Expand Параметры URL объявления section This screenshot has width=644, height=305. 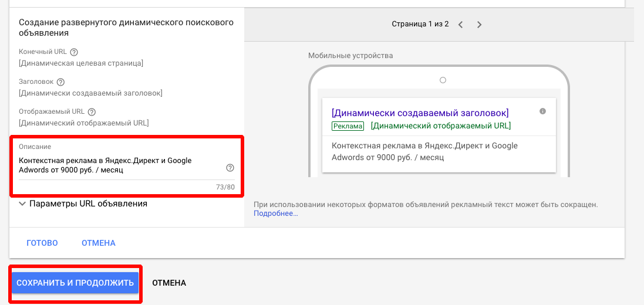coord(83,203)
